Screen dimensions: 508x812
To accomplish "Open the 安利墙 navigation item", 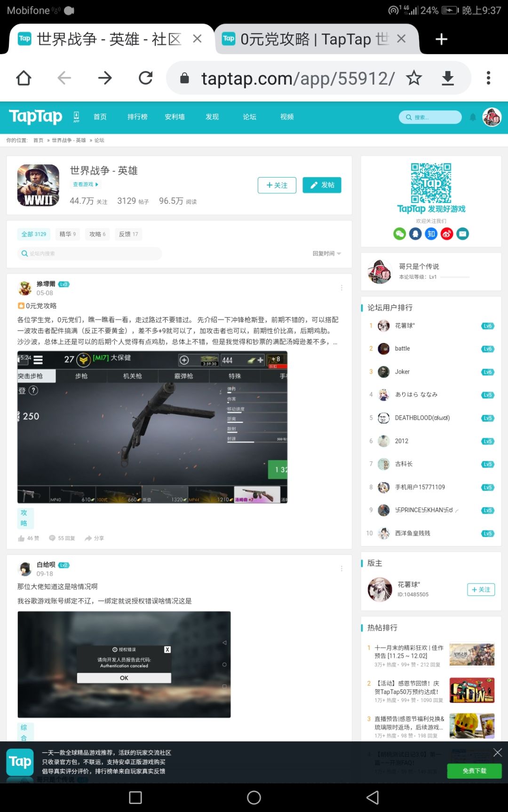I will (175, 117).
